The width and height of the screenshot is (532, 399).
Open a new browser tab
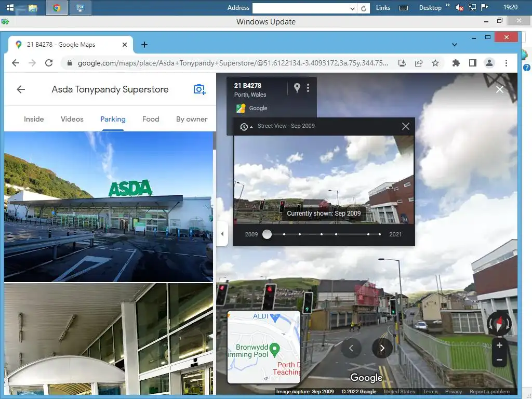[144, 45]
